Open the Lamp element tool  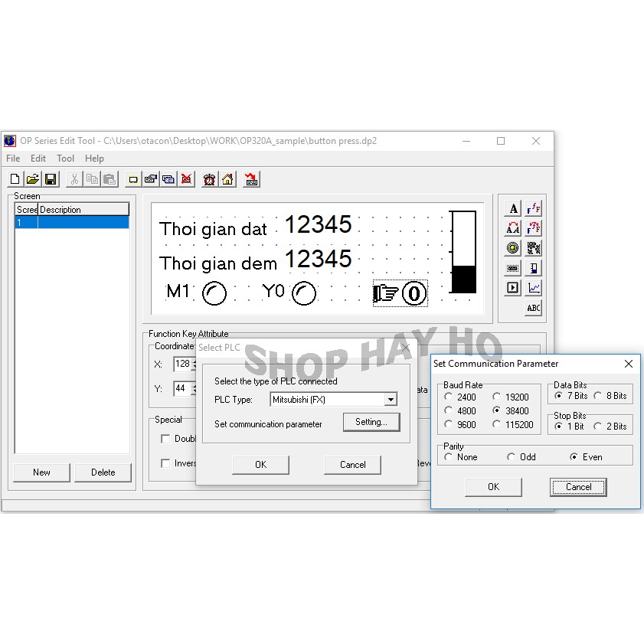coord(512,247)
